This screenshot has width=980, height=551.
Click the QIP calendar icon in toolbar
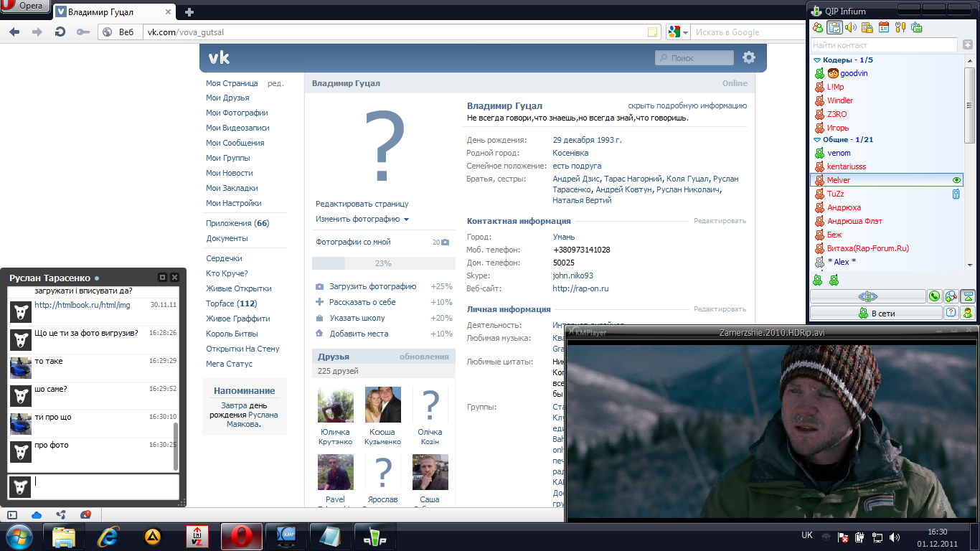click(884, 27)
